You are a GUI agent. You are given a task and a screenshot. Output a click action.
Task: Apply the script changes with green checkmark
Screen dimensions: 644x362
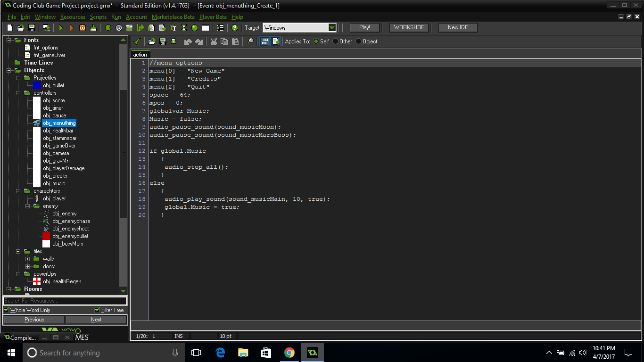(137, 41)
